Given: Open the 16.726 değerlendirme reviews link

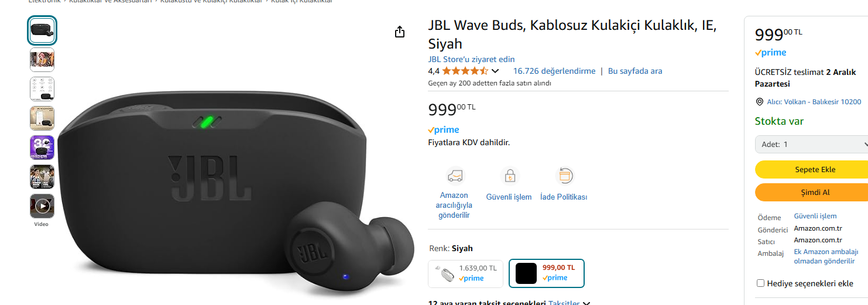Looking at the screenshot, I should point(554,71).
